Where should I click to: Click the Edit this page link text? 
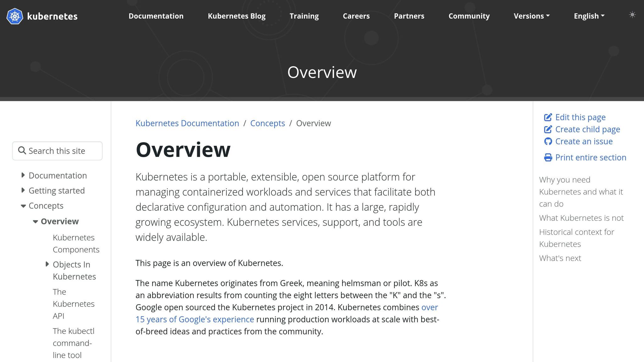click(580, 117)
